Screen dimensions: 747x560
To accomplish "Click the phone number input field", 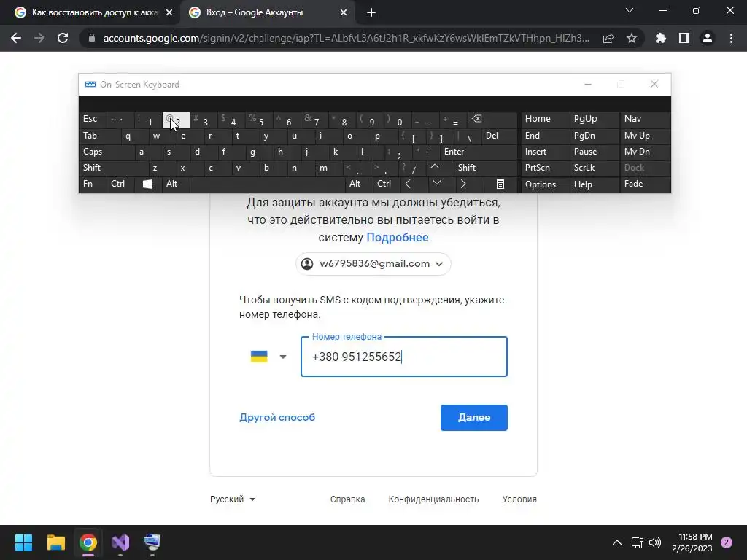I will pos(404,357).
